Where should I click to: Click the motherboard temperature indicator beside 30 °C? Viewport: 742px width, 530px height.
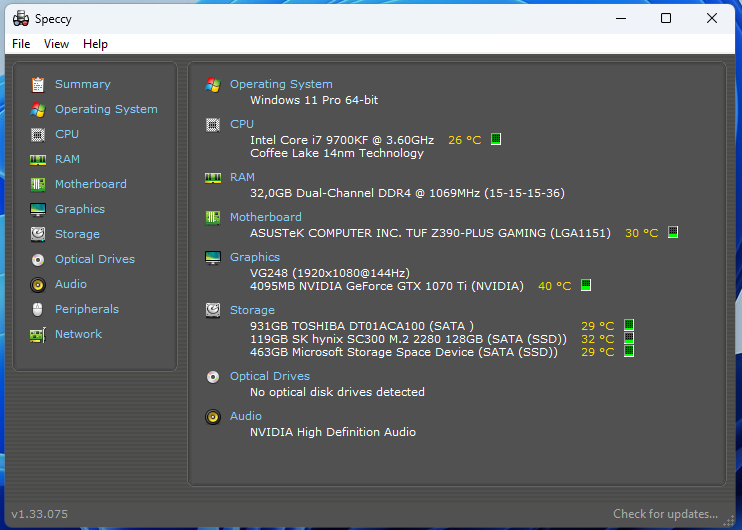click(x=673, y=233)
